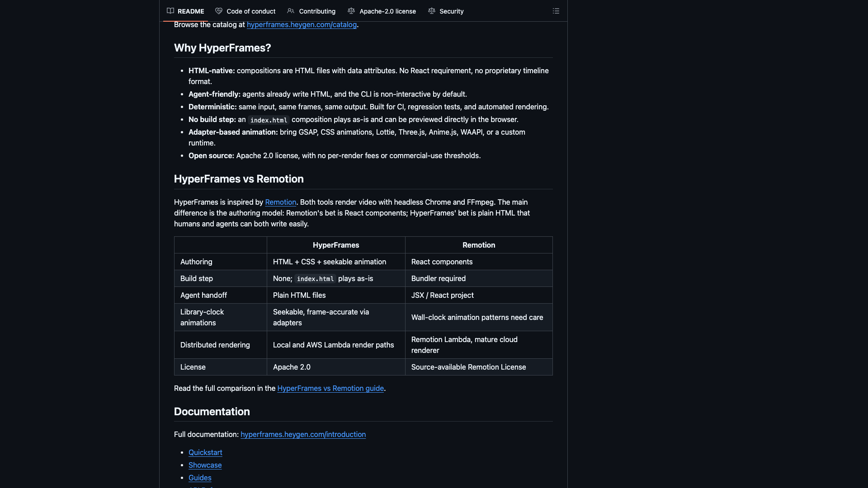
Task: Open the Security tab
Action: coord(446,11)
